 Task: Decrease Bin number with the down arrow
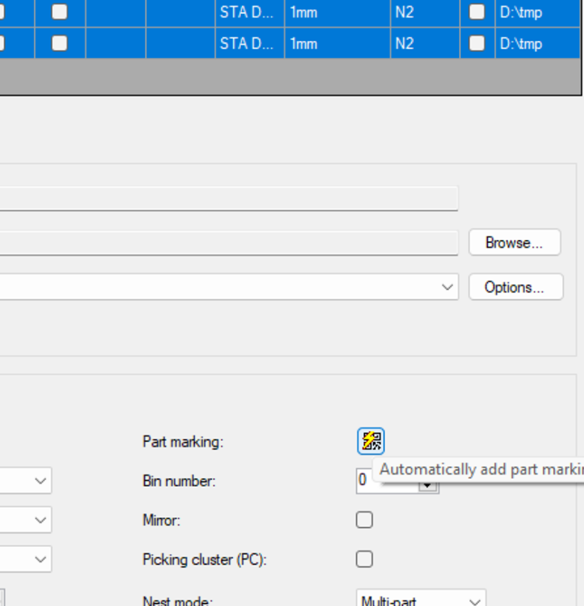click(427, 486)
